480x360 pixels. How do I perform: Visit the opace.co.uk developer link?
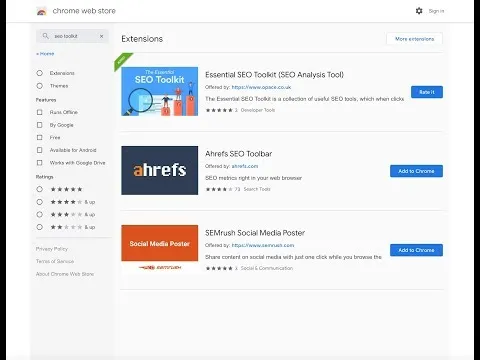pyautogui.click(x=261, y=87)
